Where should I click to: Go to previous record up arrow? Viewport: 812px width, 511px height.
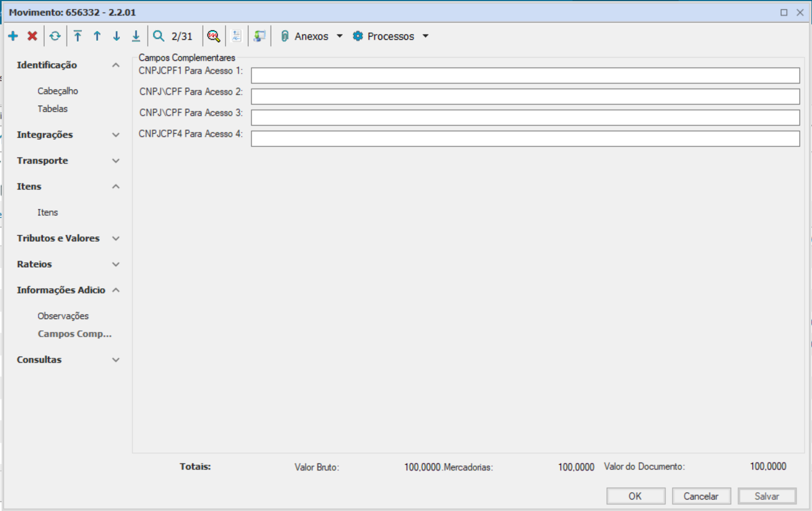click(97, 36)
